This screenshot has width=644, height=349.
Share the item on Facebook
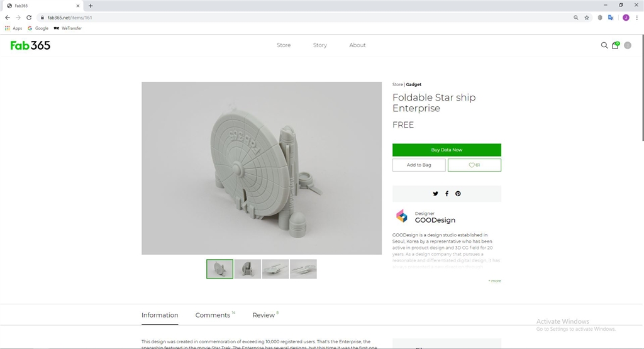coord(447,194)
